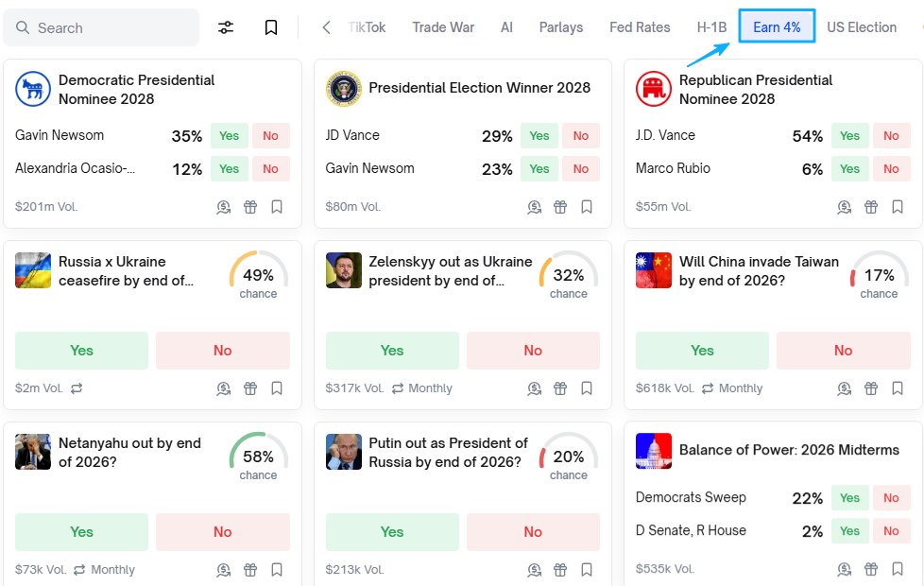Click the rewards icon on Netanyahu out card
Screen dimensions: 924x586
[x=224, y=570]
